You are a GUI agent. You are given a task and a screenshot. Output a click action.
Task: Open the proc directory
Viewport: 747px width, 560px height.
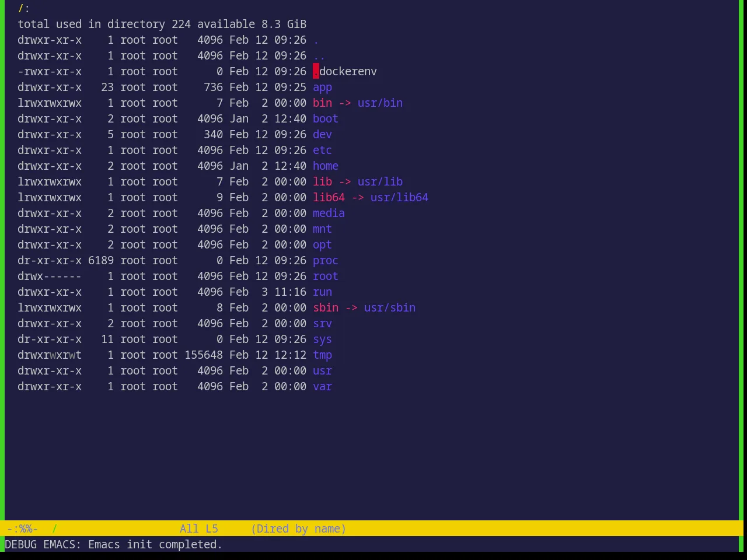(326, 261)
